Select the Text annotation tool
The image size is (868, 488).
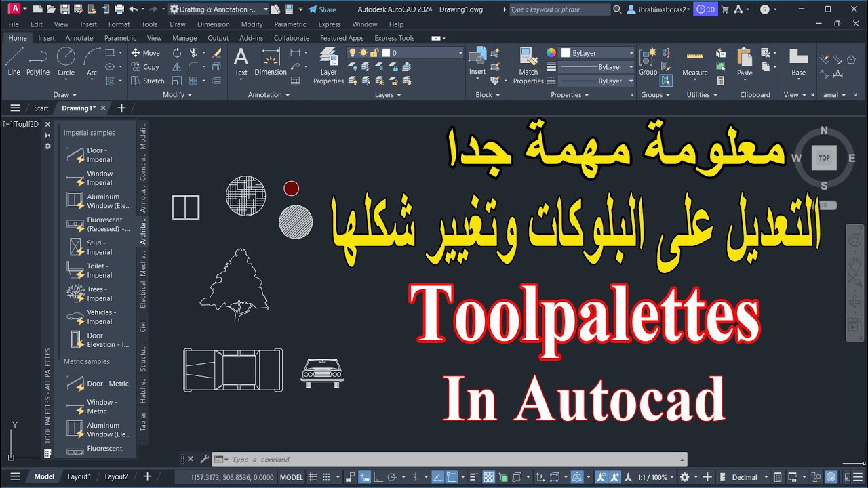pos(241,62)
